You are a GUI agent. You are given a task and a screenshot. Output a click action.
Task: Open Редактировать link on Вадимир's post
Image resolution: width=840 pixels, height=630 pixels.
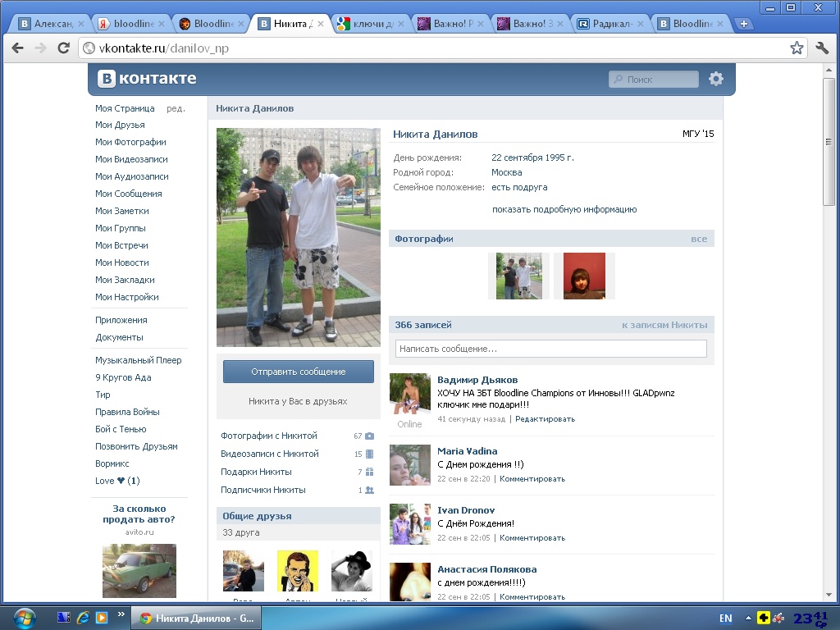545,419
